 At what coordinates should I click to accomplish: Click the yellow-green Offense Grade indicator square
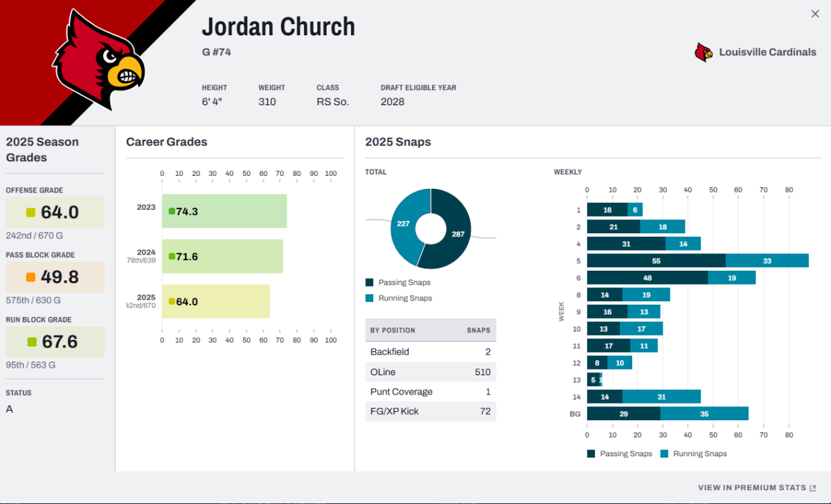pos(30,213)
